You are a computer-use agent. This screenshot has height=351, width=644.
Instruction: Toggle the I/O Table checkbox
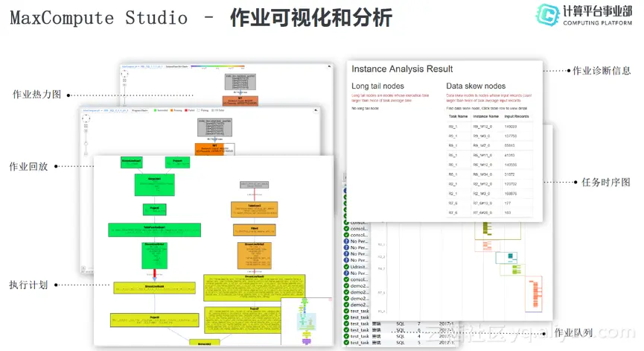(x=212, y=110)
